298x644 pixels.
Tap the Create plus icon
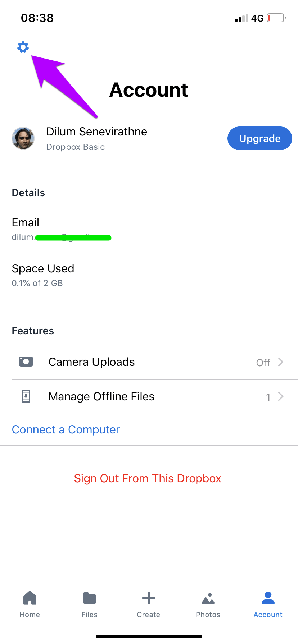coord(148,598)
